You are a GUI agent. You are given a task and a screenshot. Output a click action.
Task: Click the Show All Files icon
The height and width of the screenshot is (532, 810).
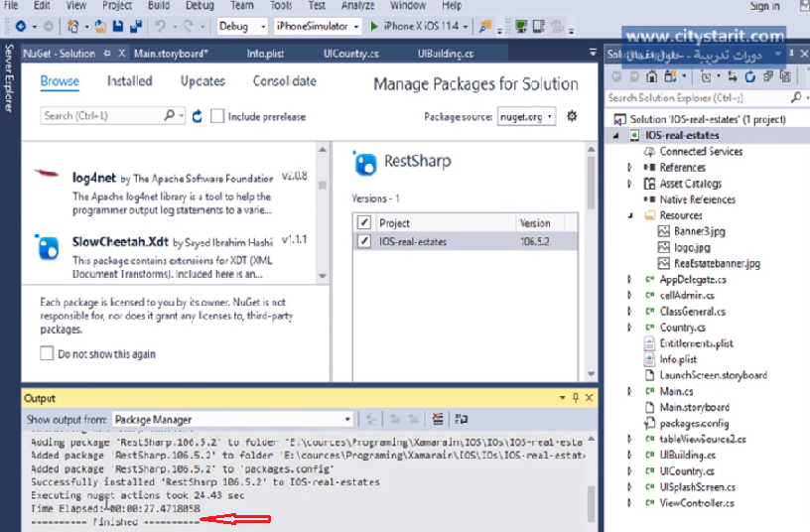click(x=786, y=76)
